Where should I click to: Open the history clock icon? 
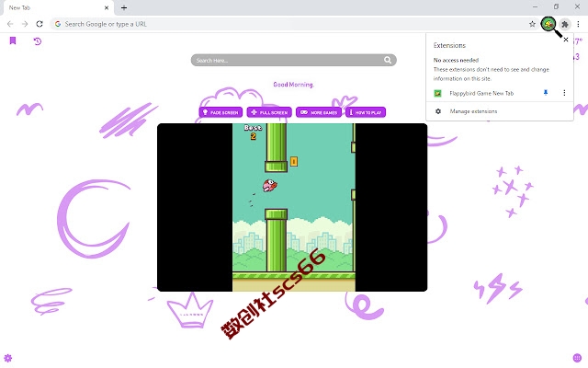coord(37,40)
